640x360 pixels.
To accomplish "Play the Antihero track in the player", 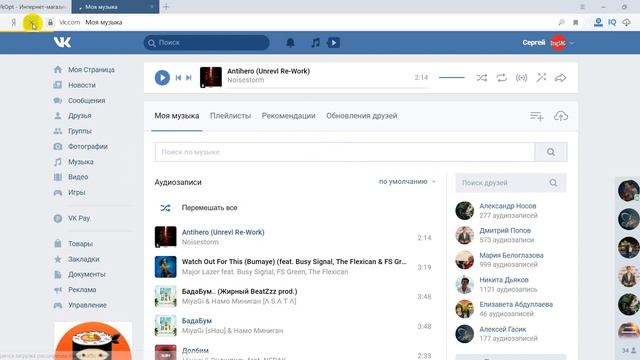I will 162,78.
